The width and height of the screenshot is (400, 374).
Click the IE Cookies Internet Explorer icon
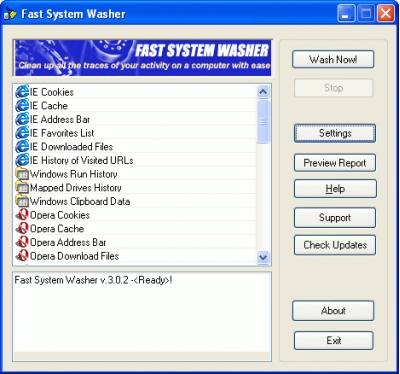pos(22,92)
